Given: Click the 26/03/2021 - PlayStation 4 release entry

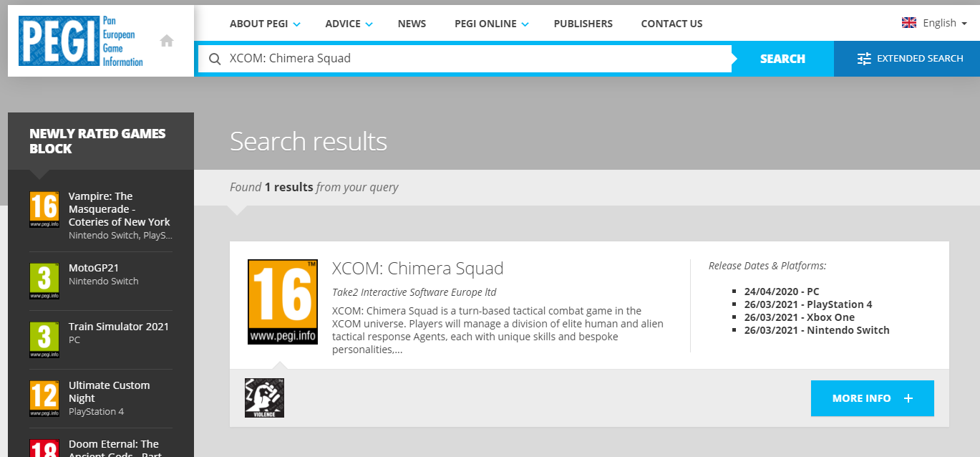Looking at the screenshot, I should point(808,304).
